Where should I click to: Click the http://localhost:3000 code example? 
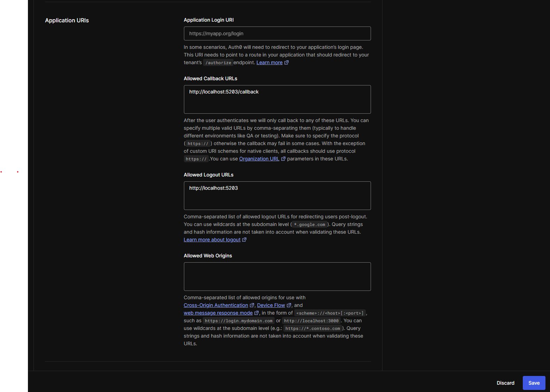tap(311, 321)
